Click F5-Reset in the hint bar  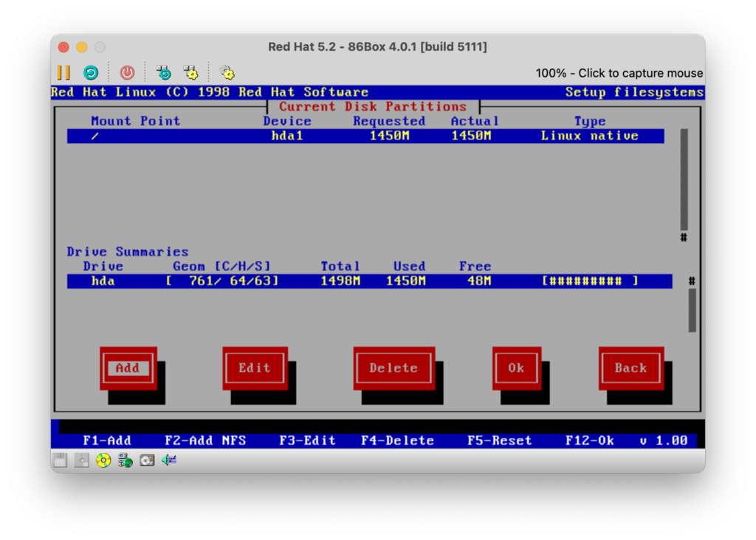tap(500, 440)
